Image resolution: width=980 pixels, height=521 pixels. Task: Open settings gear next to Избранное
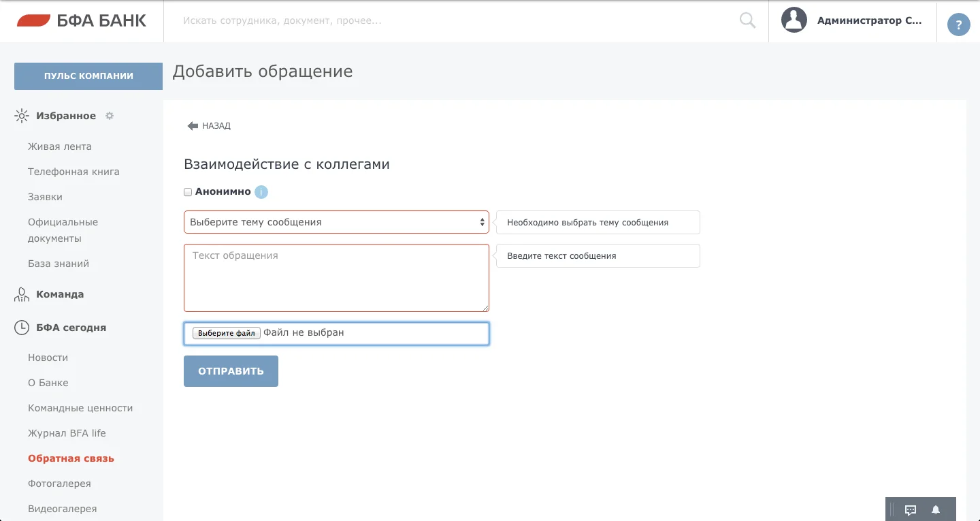pyautogui.click(x=110, y=116)
